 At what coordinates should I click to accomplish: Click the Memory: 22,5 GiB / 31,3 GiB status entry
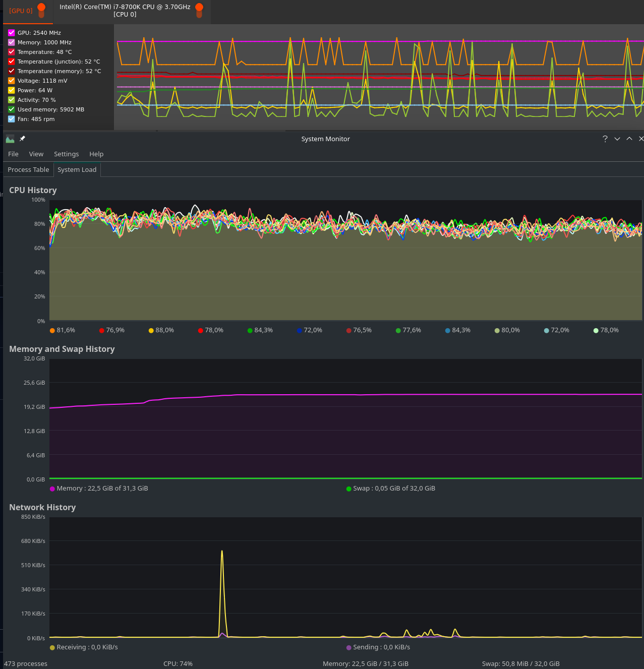tap(366, 664)
